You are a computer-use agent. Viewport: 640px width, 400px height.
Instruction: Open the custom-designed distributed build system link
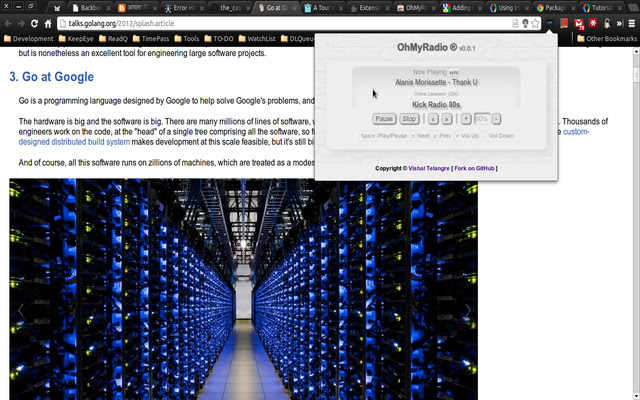tap(74, 142)
